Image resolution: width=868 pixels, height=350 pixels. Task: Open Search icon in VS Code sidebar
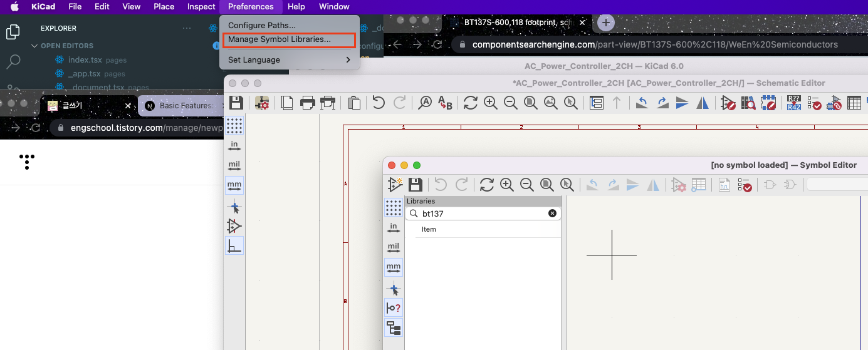click(x=13, y=61)
